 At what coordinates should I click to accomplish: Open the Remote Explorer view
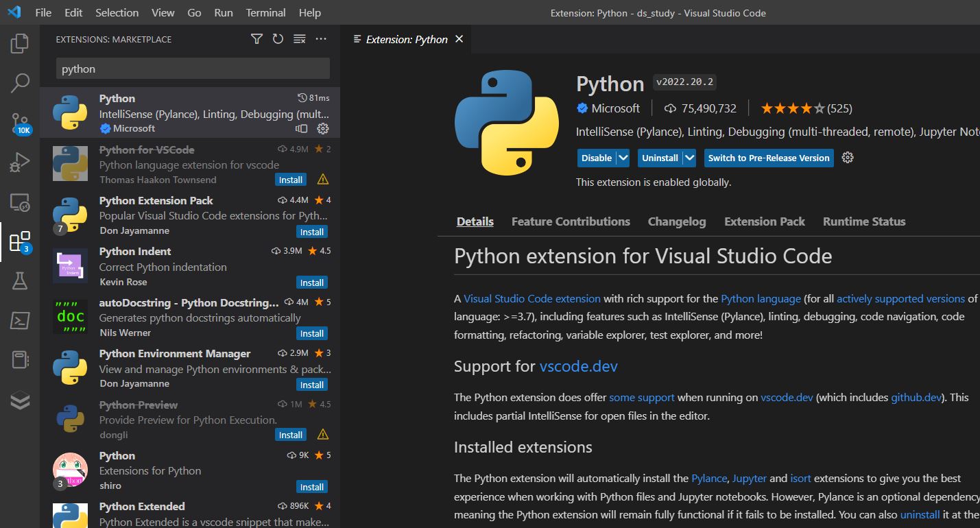coord(20,202)
